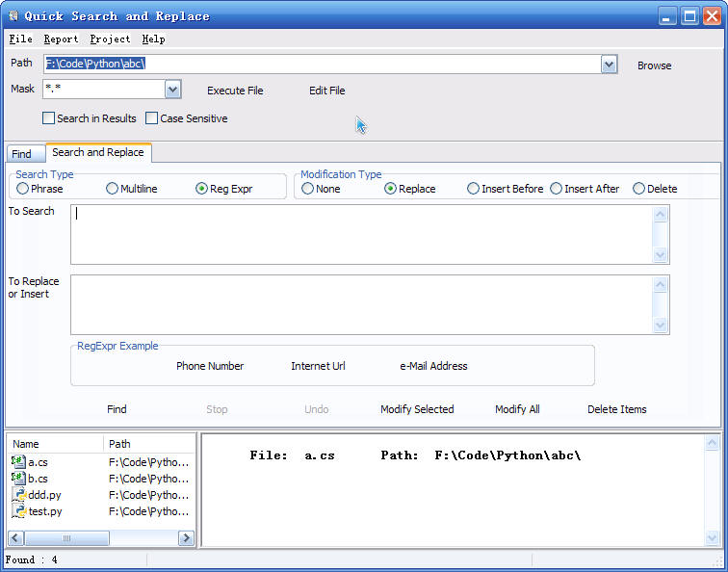Click the Quick Search and Replace title icon

[13, 16]
